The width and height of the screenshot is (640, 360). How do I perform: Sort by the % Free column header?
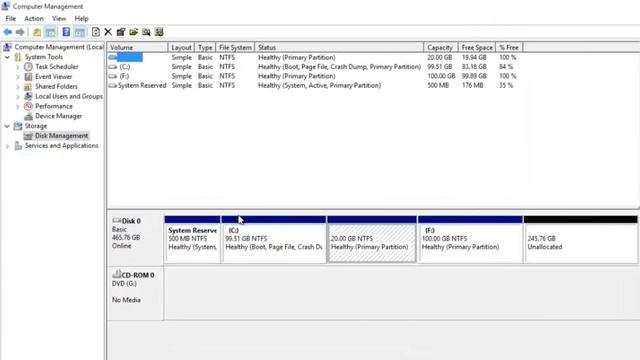point(509,47)
